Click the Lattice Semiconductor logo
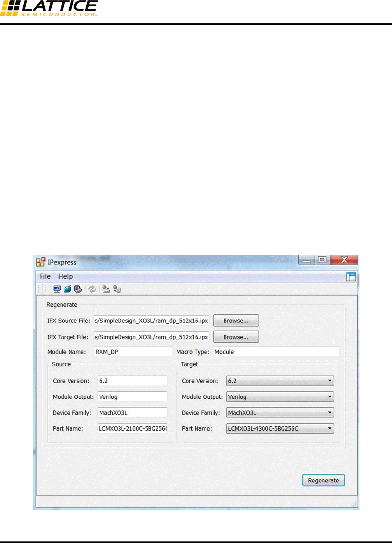Screen dimensions: 392x543 pos(49,8)
